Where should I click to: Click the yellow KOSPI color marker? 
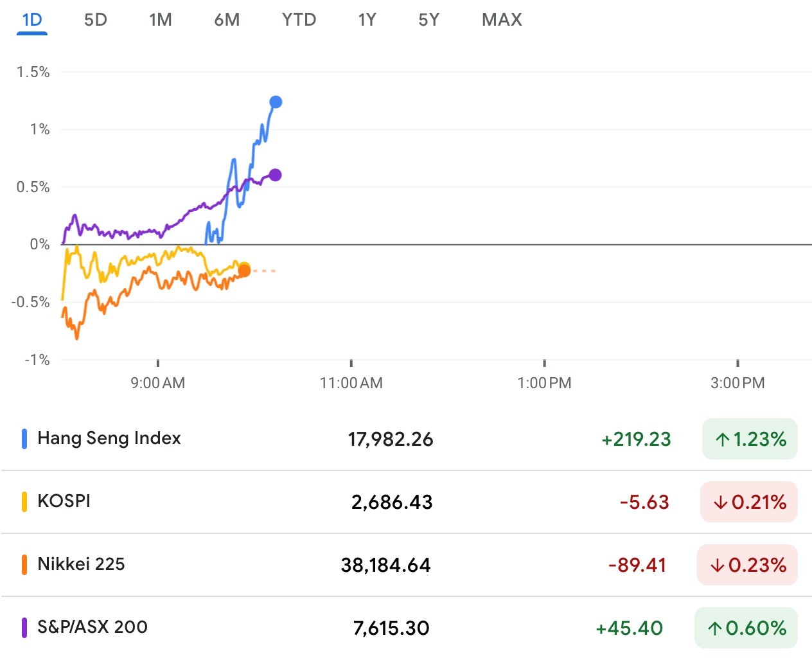24,502
